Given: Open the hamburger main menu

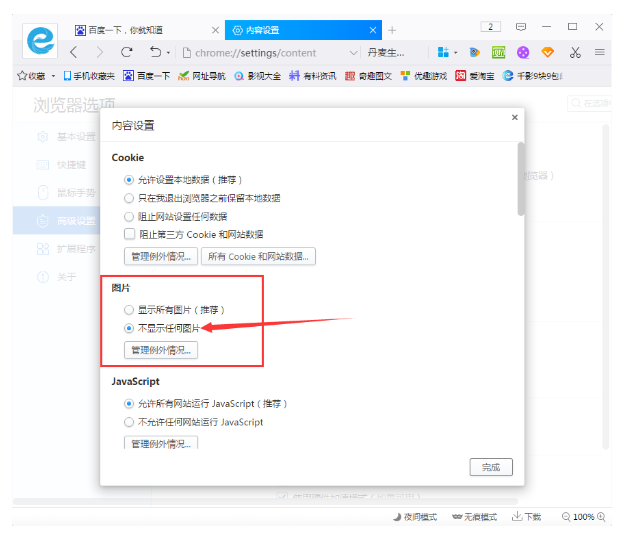Looking at the screenshot, I should (600, 52).
